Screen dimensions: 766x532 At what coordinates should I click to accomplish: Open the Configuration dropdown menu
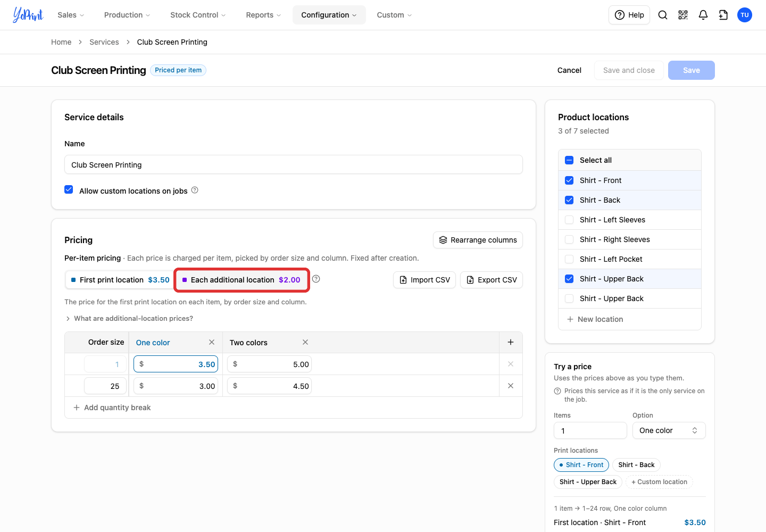point(329,15)
